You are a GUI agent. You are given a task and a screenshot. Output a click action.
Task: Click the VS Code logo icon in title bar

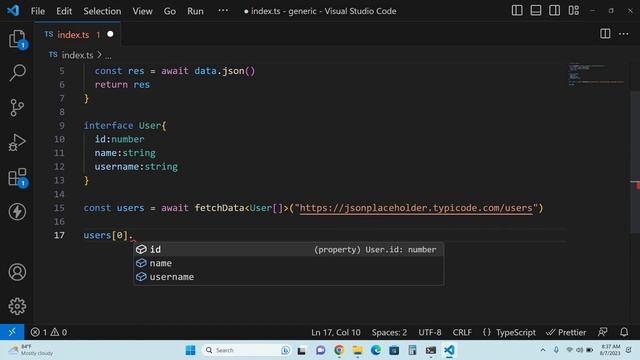tap(13, 10)
